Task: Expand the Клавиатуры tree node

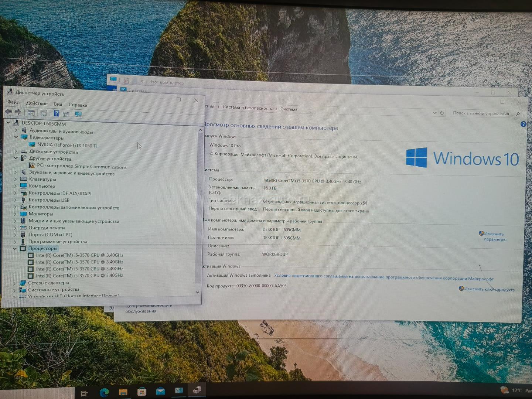Action: (x=16, y=179)
